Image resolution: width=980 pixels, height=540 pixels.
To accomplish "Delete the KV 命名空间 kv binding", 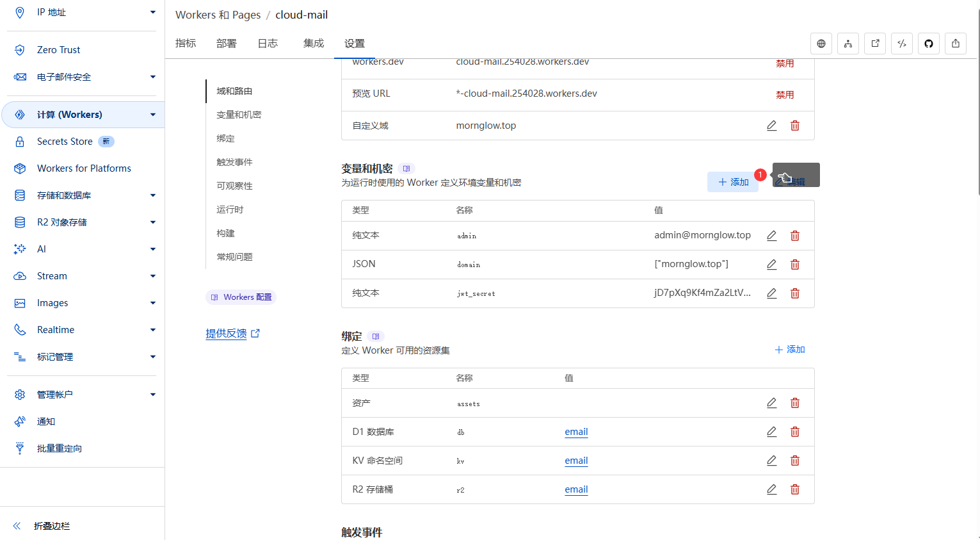I will pyautogui.click(x=794, y=461).
